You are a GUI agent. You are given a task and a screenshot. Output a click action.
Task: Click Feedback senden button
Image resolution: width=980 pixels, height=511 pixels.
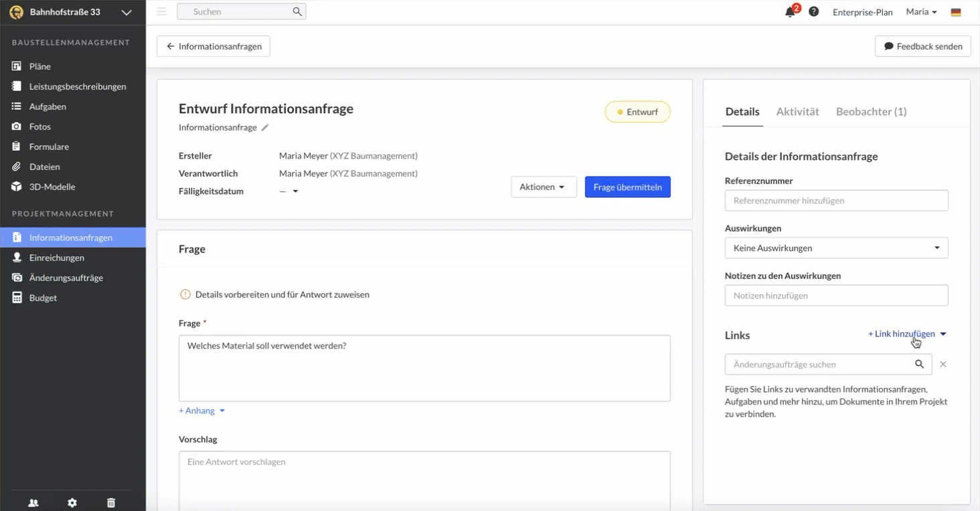coord(923,46)
